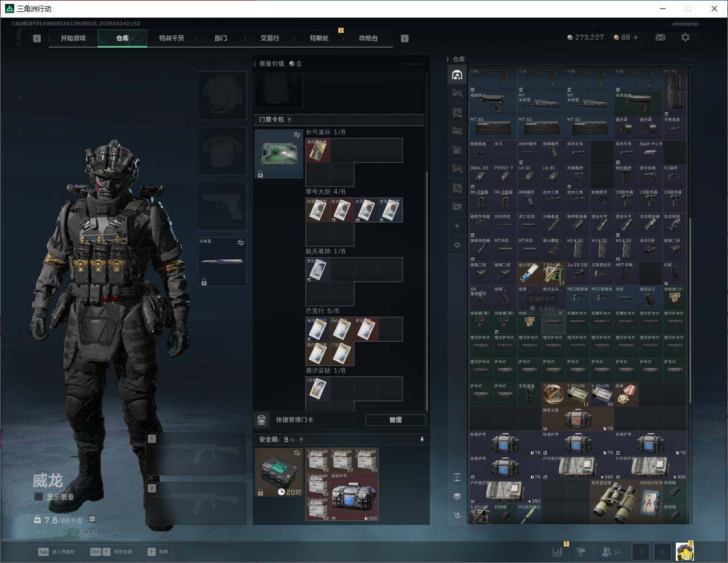Open the 部门 tab

coord(221,38)
